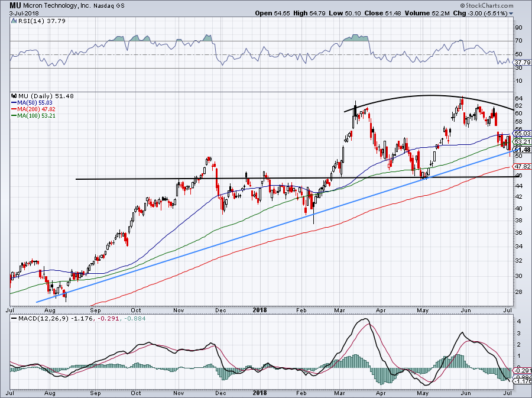Click '2018' on the price chart date axis
This screenshot has width=532, height=398.
point(260,310)
